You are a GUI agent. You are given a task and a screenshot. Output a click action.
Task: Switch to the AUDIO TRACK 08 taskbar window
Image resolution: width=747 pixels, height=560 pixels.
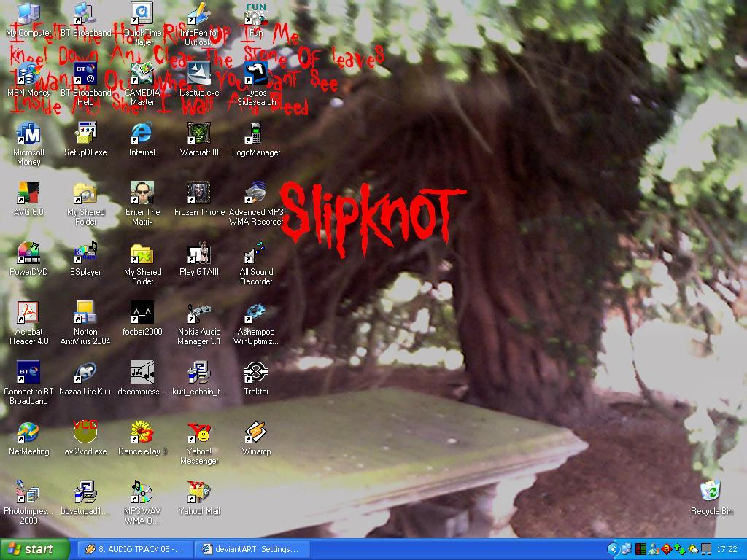[135, 550]
